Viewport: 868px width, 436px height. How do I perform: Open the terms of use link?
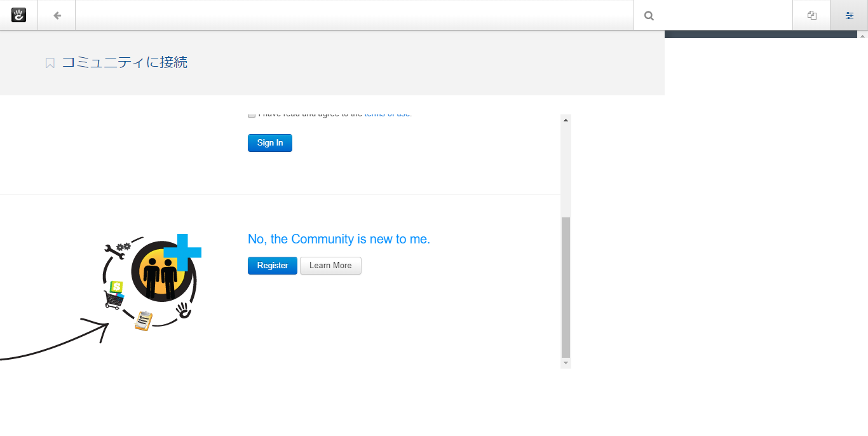pos(388,115)
